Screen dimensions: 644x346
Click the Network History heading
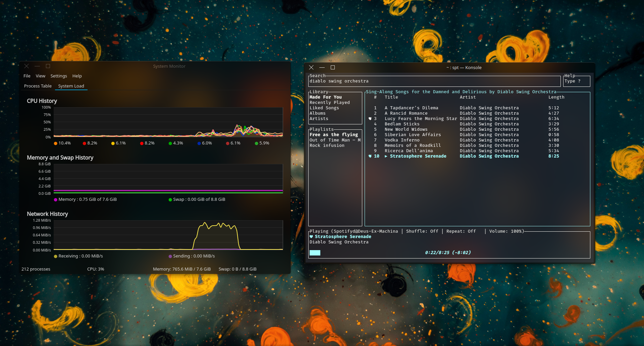(47, 214)
